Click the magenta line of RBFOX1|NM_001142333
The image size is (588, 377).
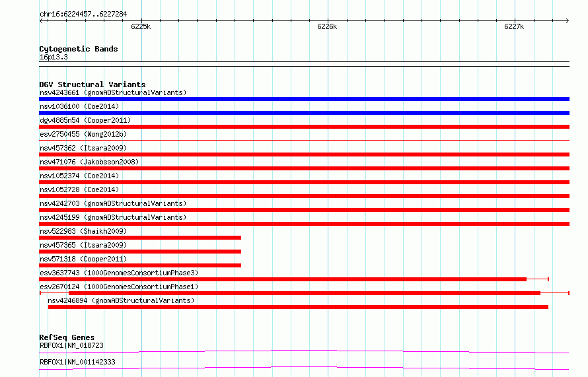(304, 368)
